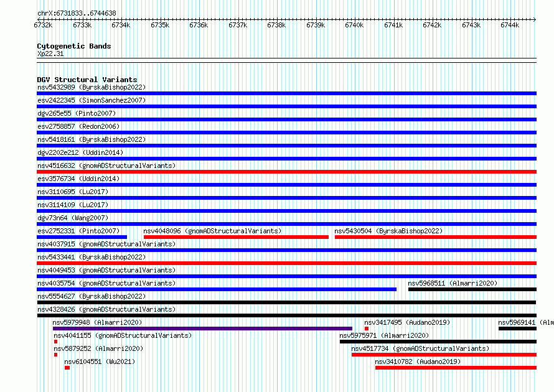Open nsv5968511 (Almarri2020) label
Viewport: 554px width, 392px height.
[x=453, y=283]
